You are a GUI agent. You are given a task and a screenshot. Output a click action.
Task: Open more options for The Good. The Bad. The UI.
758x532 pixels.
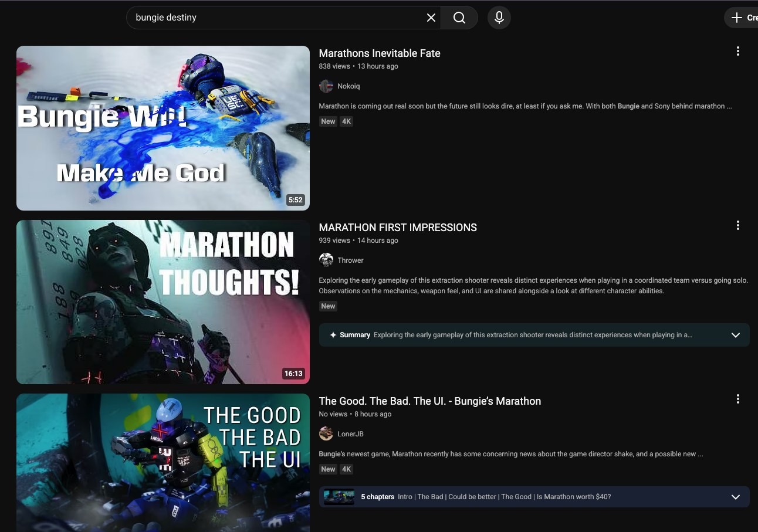point(738,399)
